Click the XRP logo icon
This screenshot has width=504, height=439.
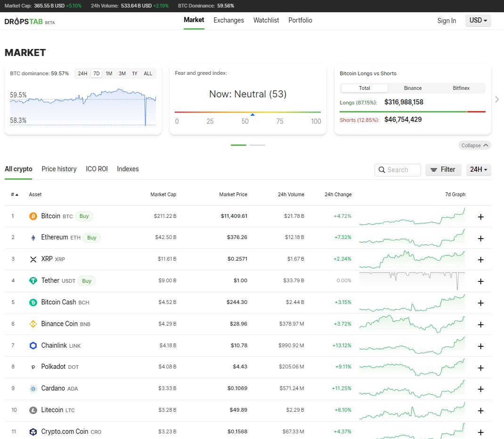(x=33, y=259)
